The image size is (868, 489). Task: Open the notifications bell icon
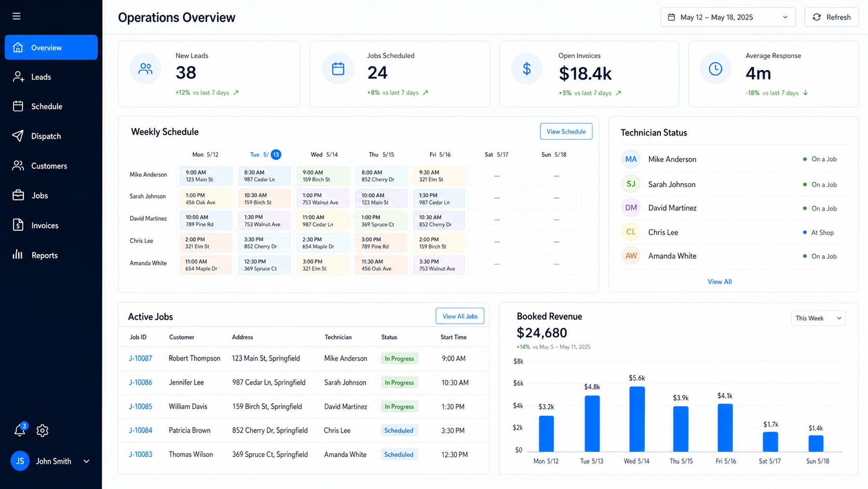(20, 430)
